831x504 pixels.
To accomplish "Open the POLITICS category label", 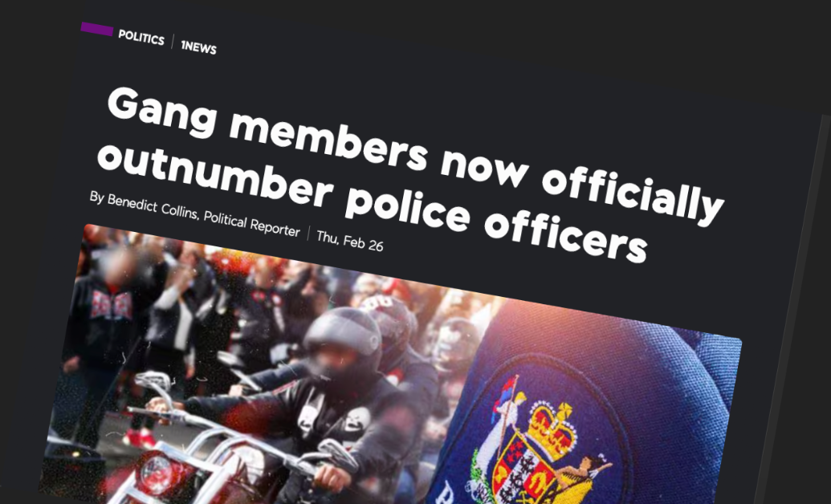I will click(141, 39).
